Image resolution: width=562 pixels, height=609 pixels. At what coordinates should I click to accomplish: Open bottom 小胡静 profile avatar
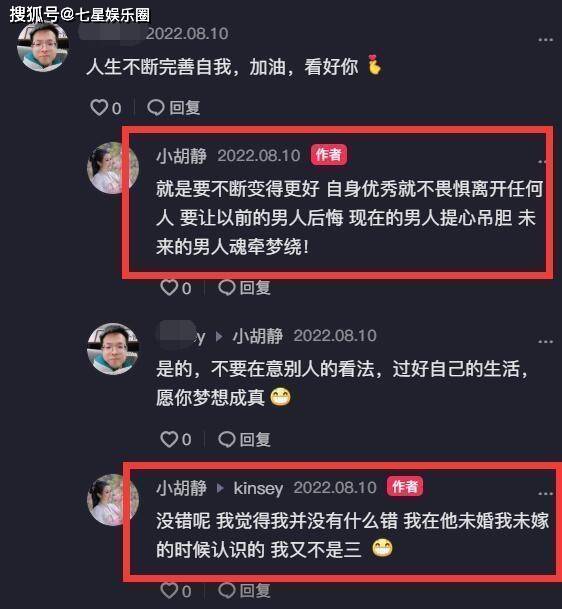113,500
